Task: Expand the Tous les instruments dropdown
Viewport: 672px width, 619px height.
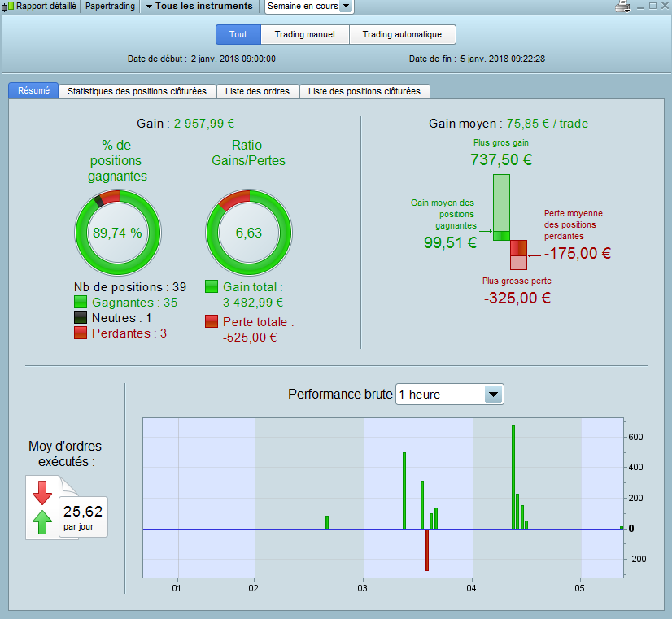Action: (x=199, y=6)
